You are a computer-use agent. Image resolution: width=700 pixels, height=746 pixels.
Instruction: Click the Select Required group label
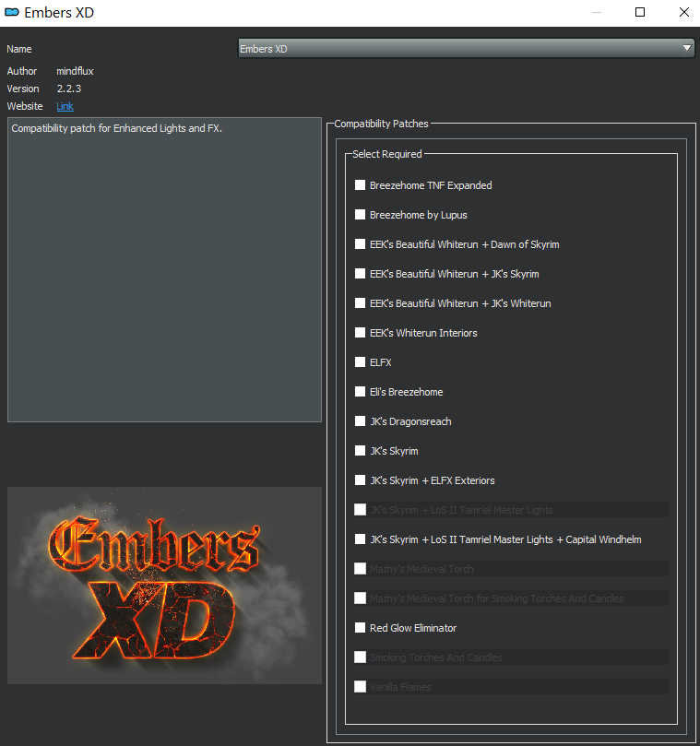(x=386, y=154)
